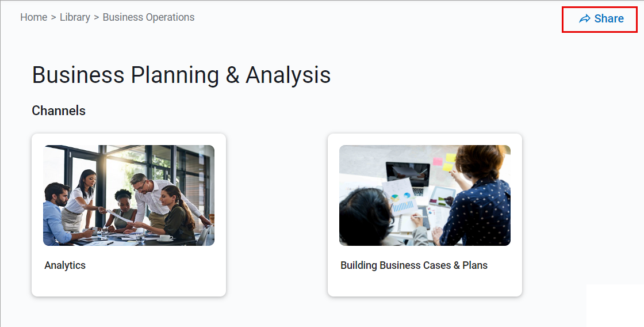Viewport: 644px width, 327px height.
Task: Click the Channels section heading
Action: (x=59, y=111)
